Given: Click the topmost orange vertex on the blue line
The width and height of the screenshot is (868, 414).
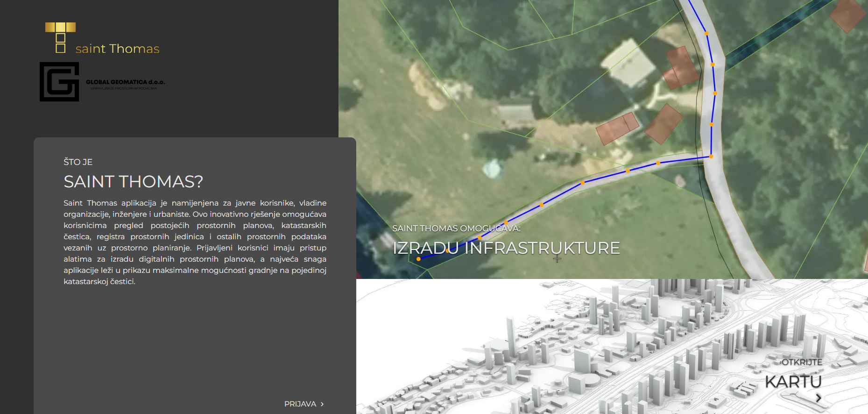Looking at the screenshot, I should pos(706,34).
